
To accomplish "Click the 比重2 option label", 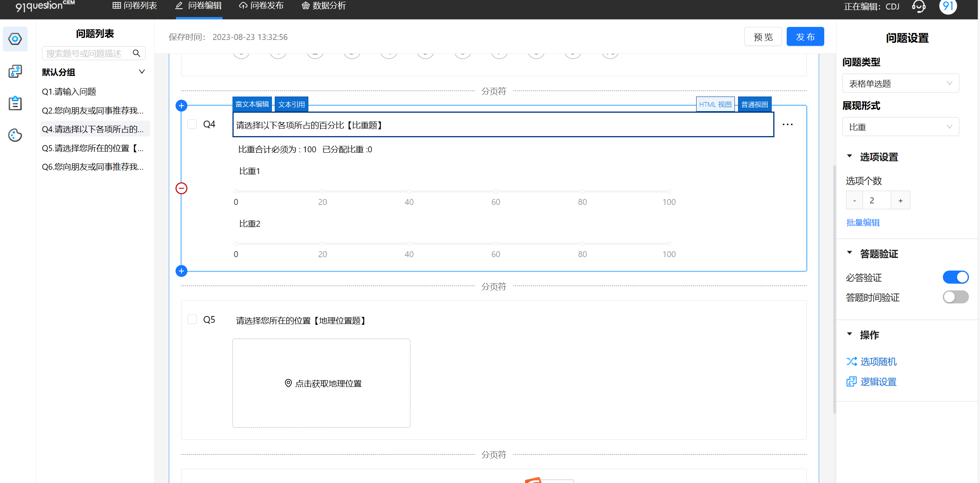I will point(249,224).
